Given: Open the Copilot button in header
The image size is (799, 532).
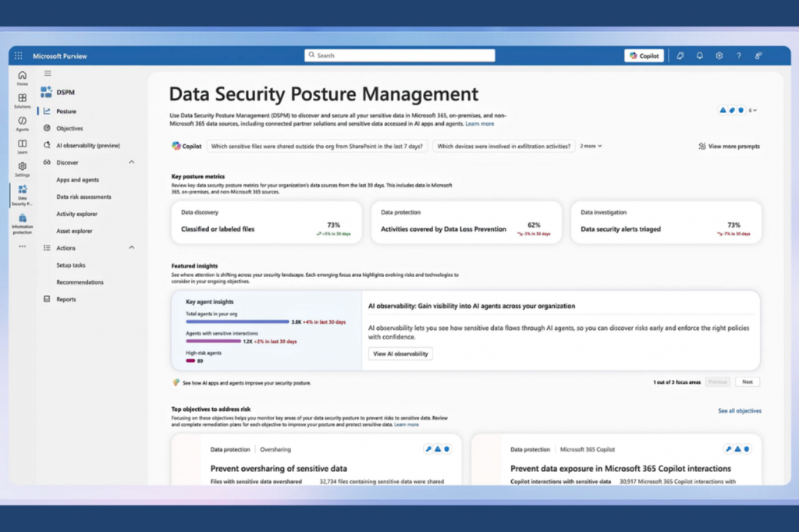Looking at the screenshot, I should coord(644,56).
